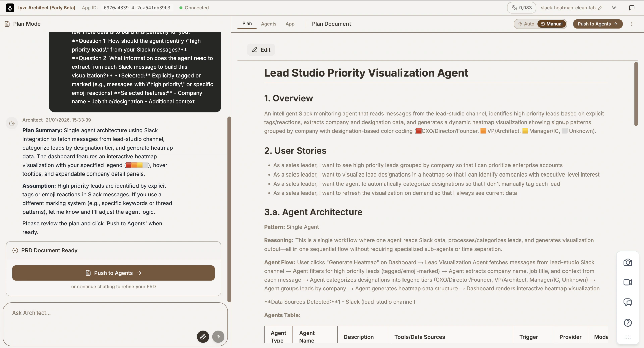Open the help question mark icon
The width and height of the screenshot is (644, 348).
628,323
